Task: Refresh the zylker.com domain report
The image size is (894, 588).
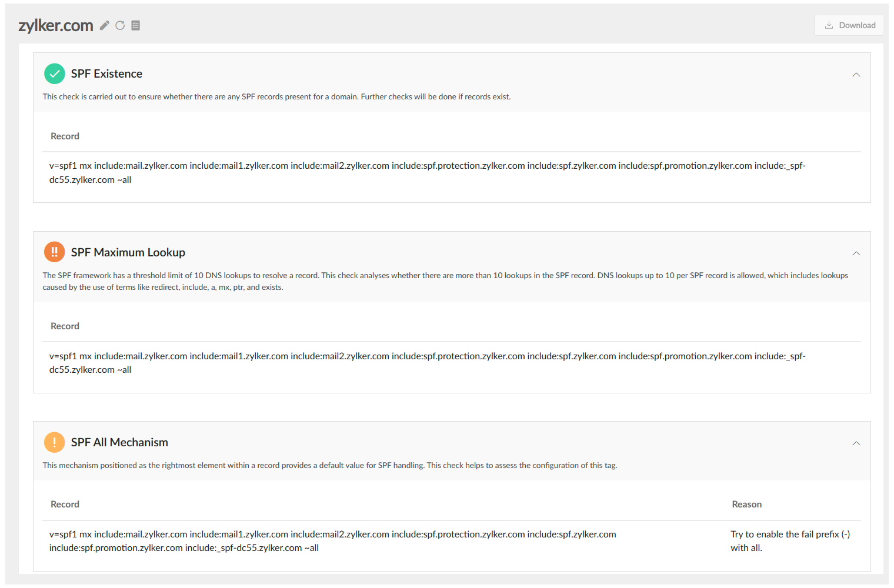Action: [x=120, y=25]
